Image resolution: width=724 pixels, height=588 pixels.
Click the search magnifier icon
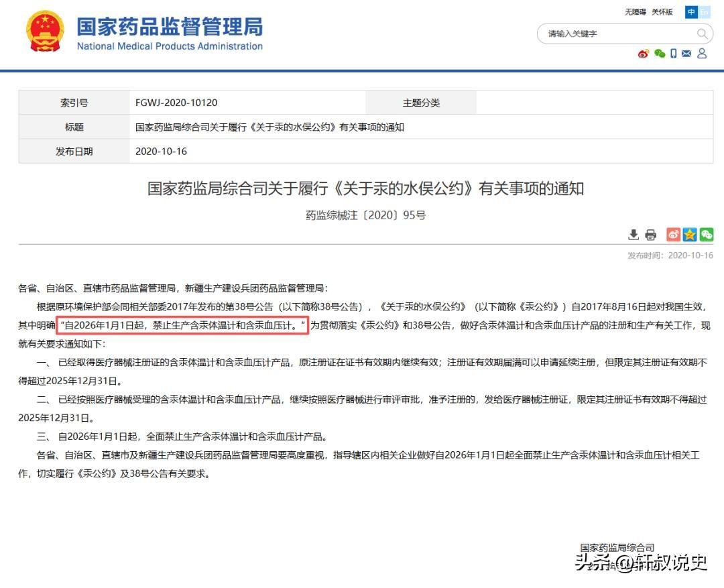[x=702, y=34]
